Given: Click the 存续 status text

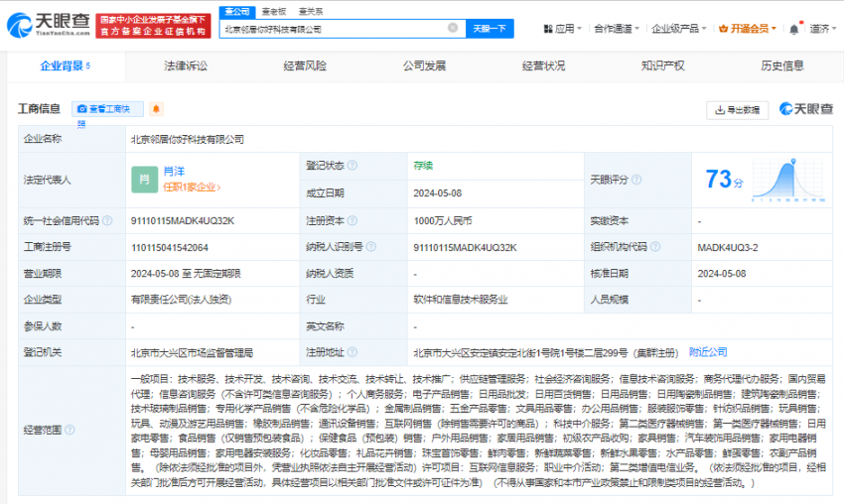Looking at the screenshot, I should (x=423, y=166).
